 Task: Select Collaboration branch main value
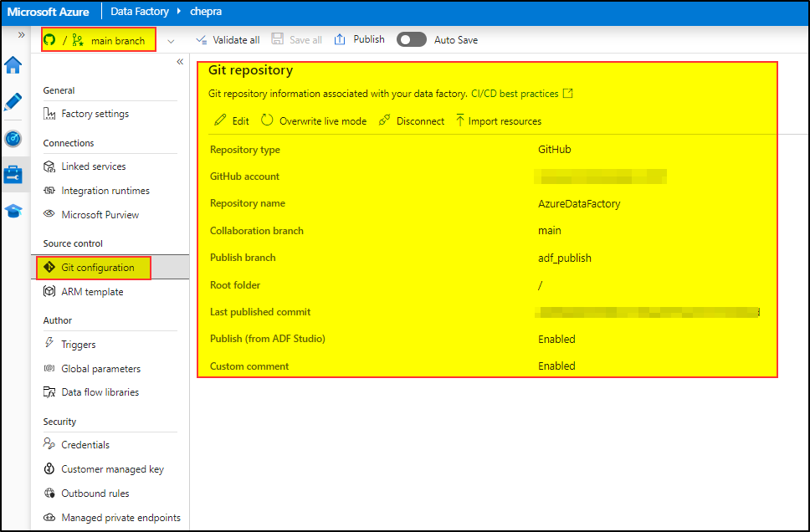tap(549, 230)
